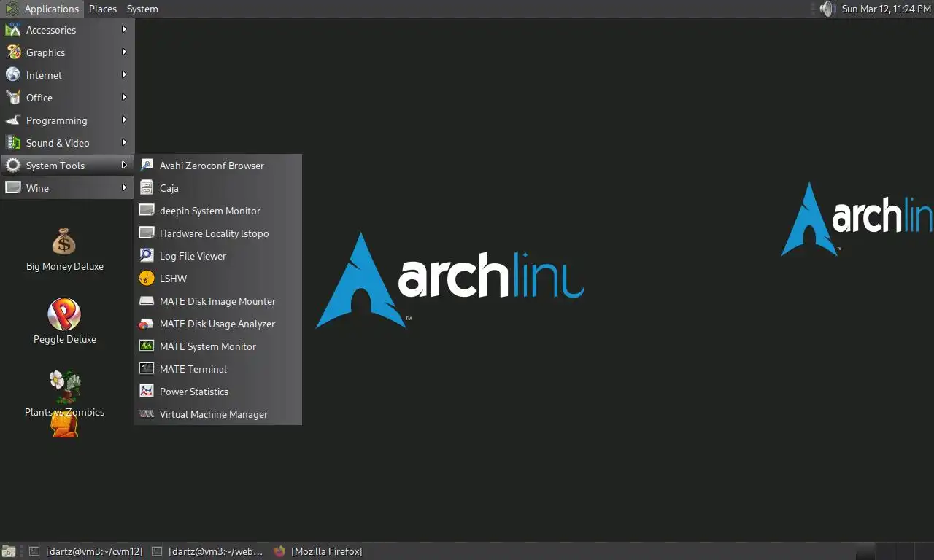This screenshot has width=934, height=560.
Task: Click the clock showing Sun Mar 12
Action: (x=887, y=9)
